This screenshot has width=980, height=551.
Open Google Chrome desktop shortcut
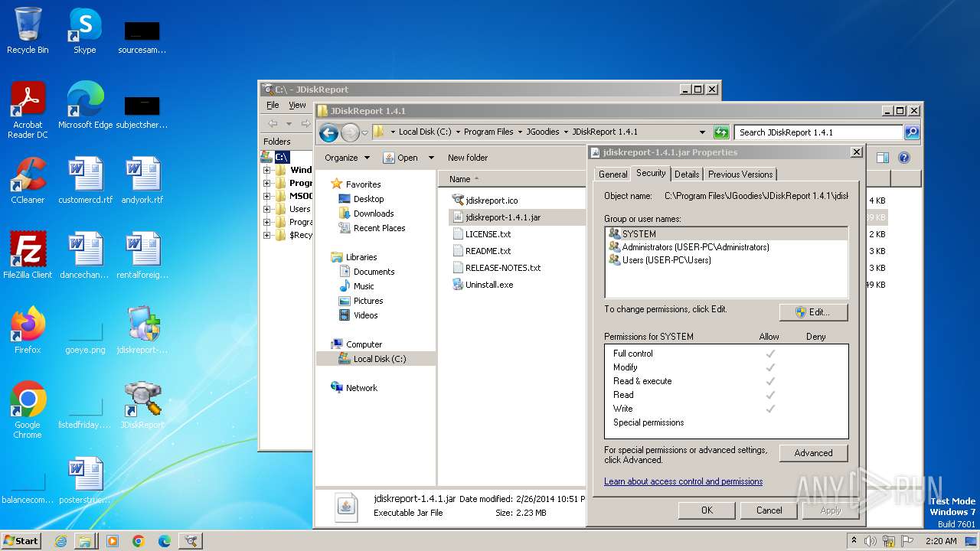[28, 410]
